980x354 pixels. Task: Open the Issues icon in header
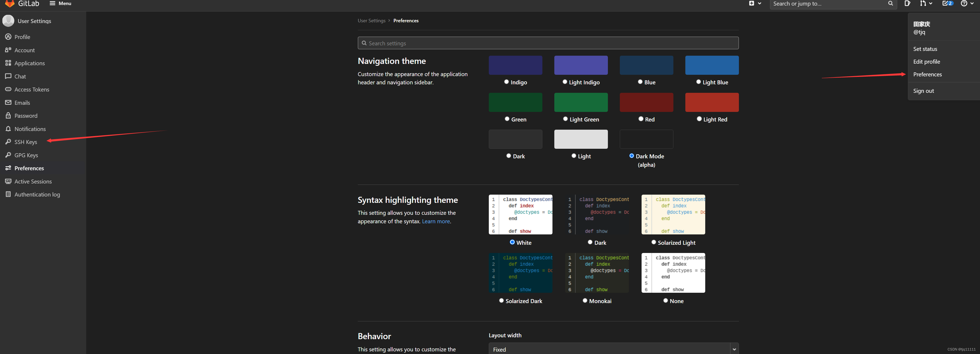click(x=907, y=3)
